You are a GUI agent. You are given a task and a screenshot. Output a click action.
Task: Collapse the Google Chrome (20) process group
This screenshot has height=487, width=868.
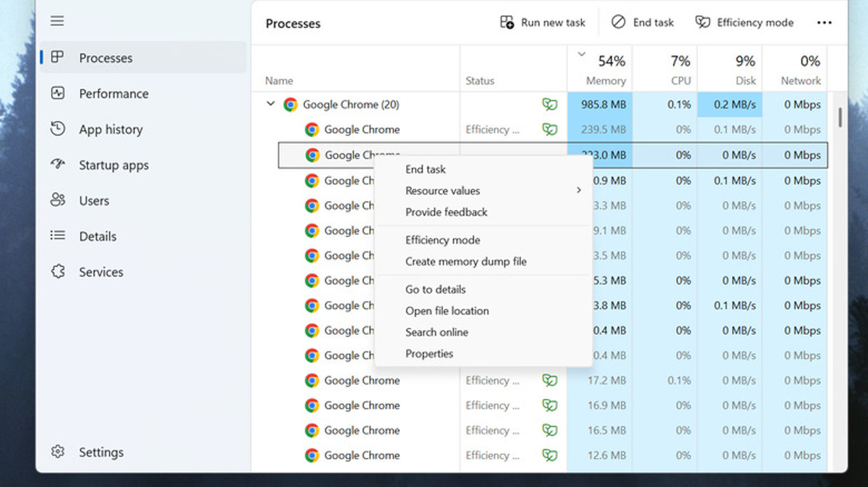coord(271,104)
